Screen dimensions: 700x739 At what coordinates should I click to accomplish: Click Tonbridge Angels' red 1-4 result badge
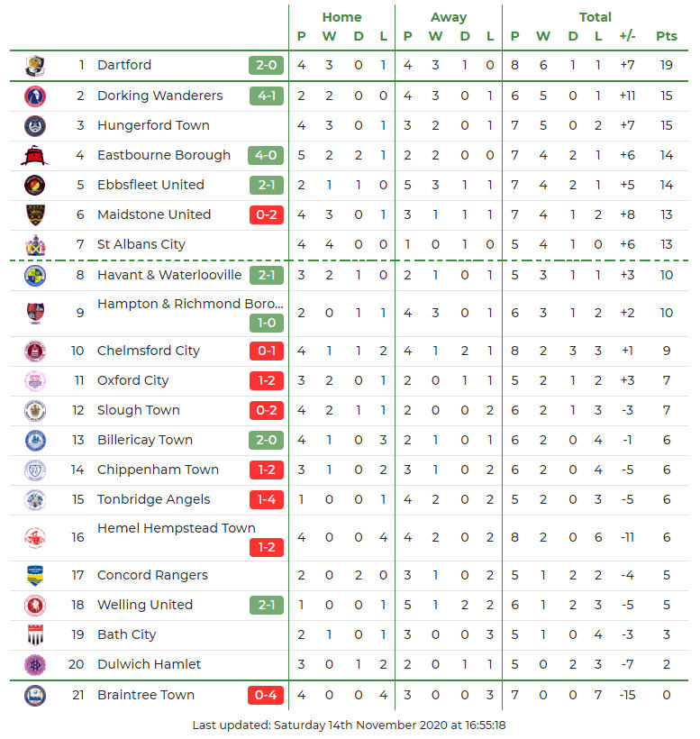[266, 499]
